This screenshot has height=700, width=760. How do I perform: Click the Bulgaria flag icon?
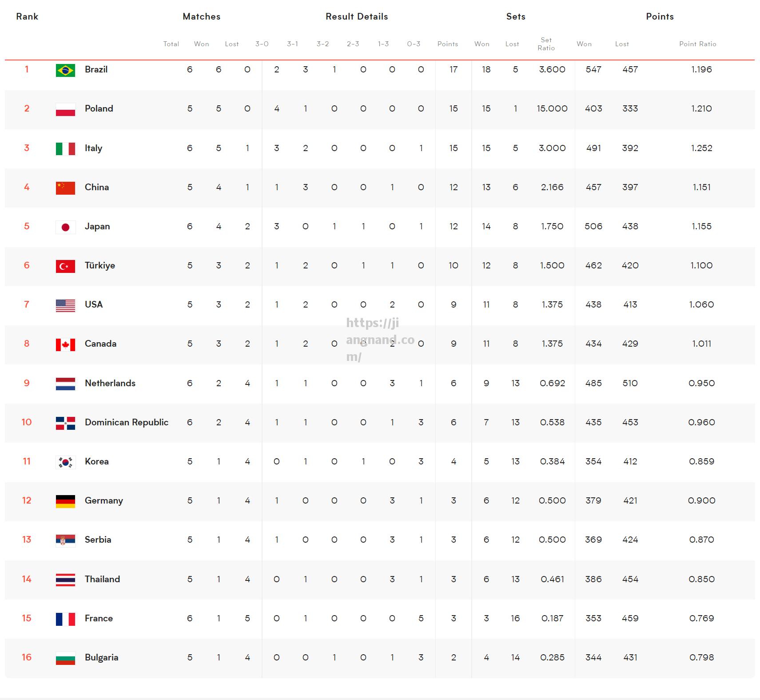point(65,658)
